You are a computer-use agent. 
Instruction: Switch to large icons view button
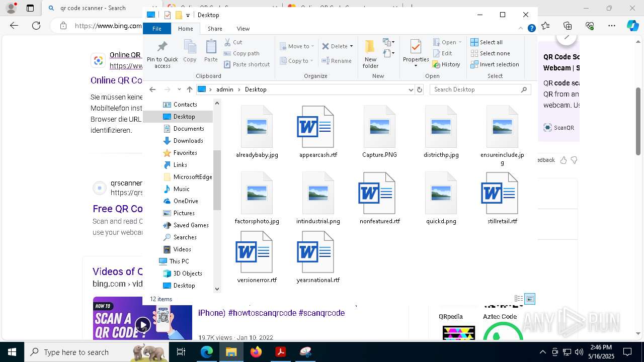[530, 299]
